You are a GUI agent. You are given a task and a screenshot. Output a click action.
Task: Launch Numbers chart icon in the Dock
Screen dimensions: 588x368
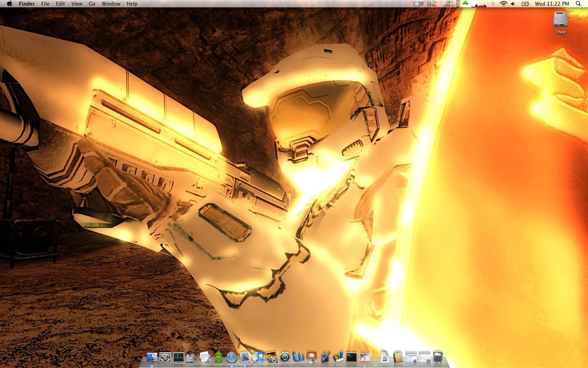point(338,357)
